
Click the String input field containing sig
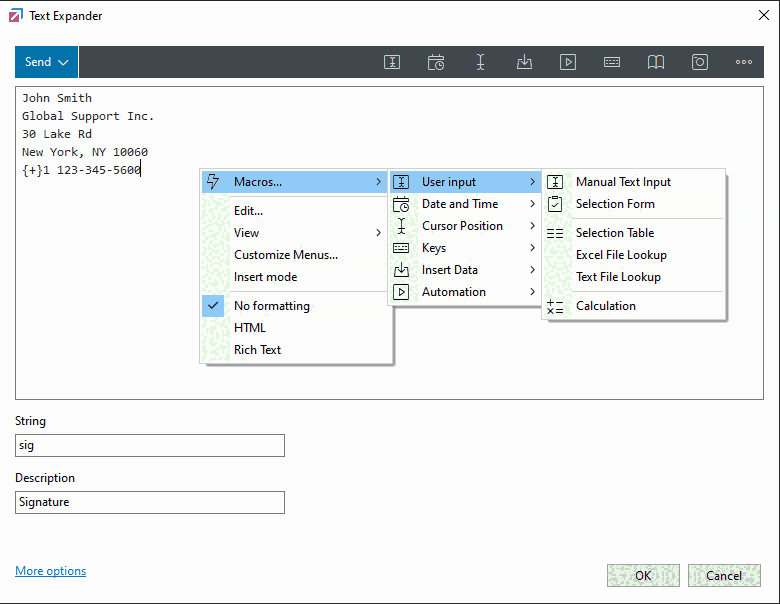tap(150, 445)
